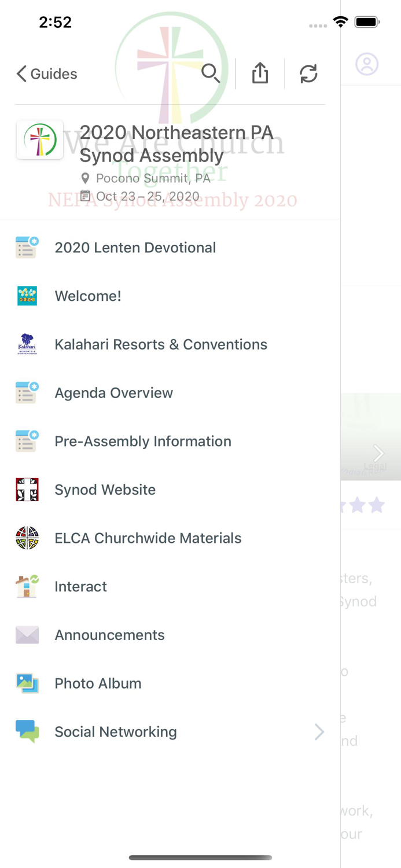
Task: Select the ELCA Churchwide Materials globe icon
Action: click(27, 538)
